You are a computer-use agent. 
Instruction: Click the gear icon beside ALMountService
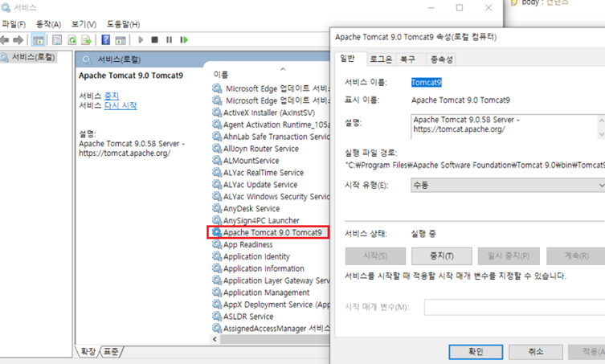point(217,160)
